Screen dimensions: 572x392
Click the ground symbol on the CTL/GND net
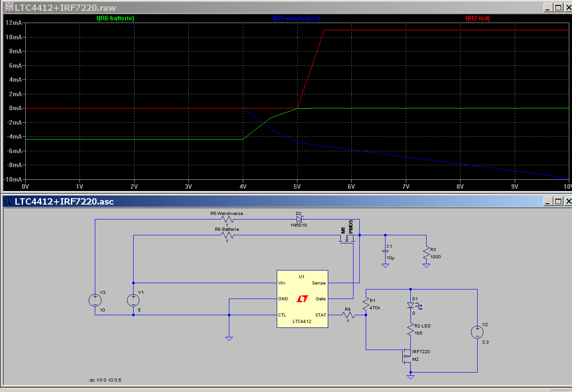(x=229, y=338)
